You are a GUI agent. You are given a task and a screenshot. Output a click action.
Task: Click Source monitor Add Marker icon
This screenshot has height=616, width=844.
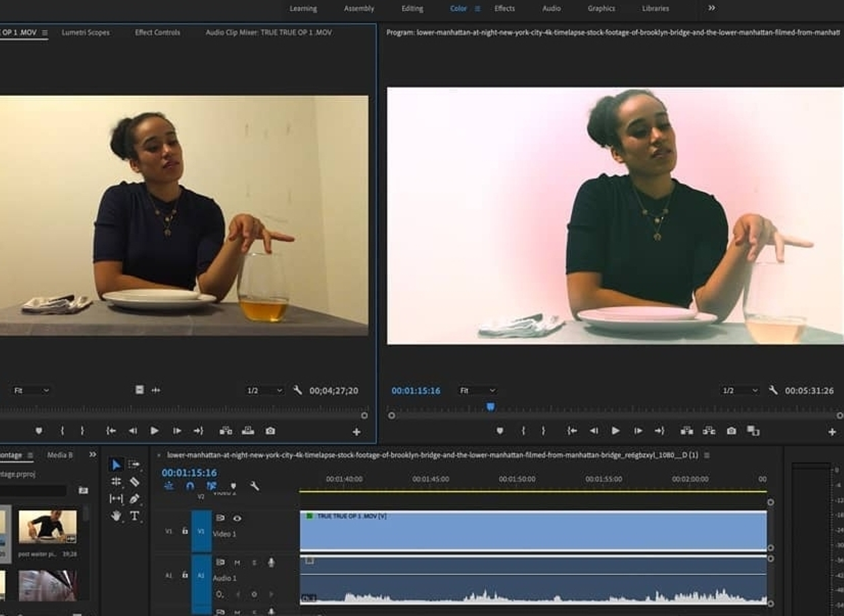[39, 431]
